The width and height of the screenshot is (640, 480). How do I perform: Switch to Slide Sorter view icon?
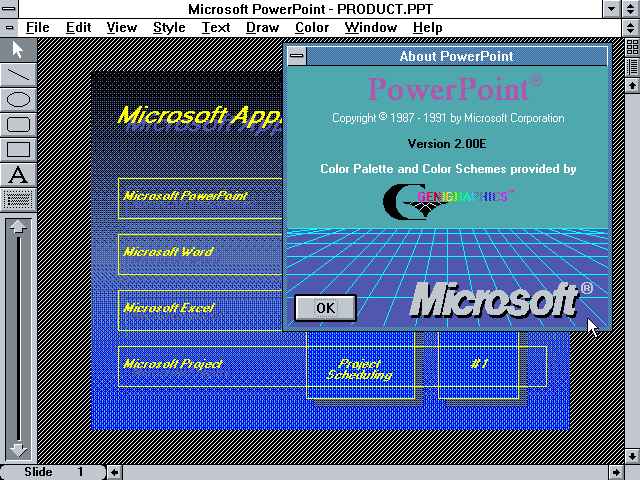coord(632,47)
